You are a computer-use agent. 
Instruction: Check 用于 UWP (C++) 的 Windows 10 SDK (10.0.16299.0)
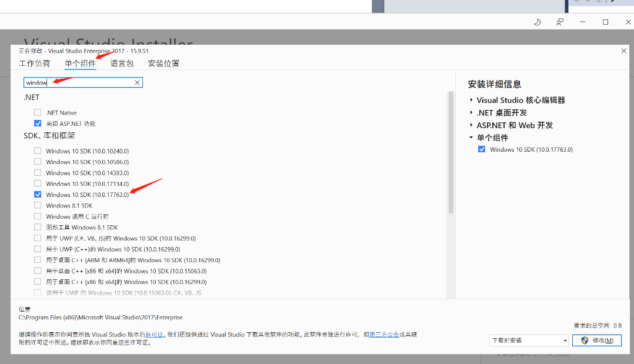[x=38, y=249]
